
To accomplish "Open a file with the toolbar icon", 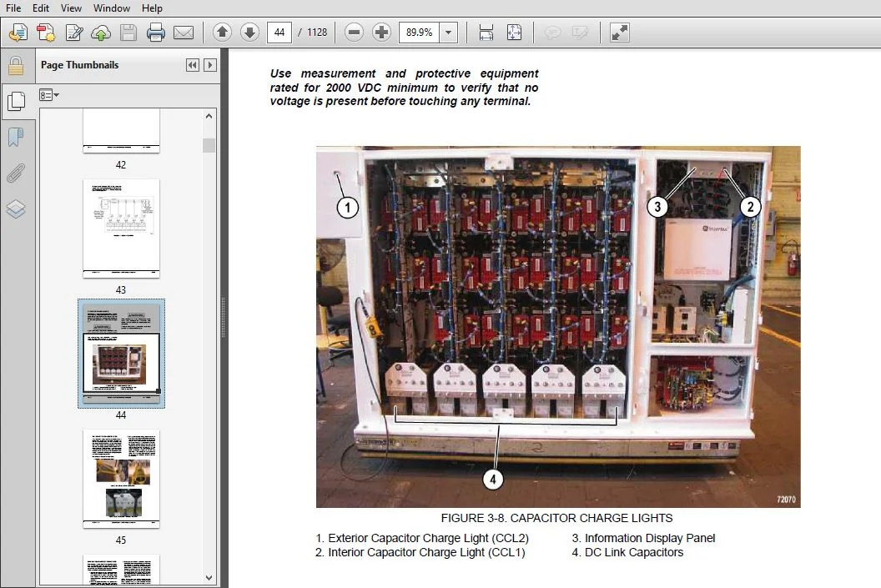I will point(18,33).
